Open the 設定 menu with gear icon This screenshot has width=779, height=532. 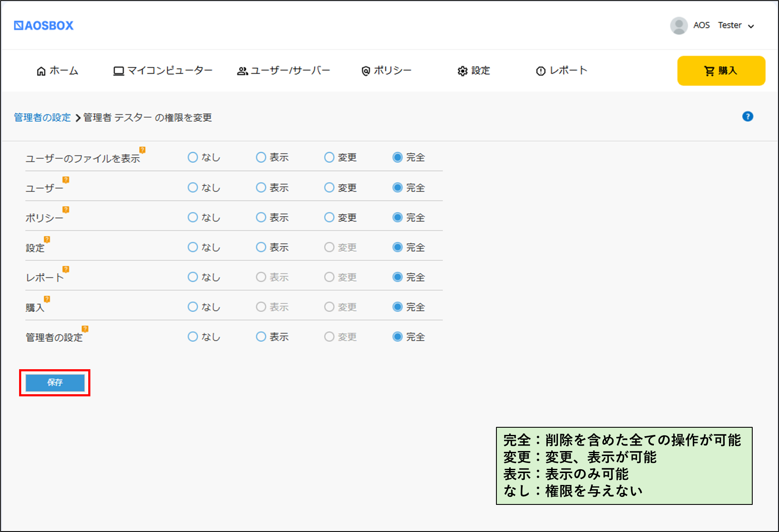pos(474,71)
